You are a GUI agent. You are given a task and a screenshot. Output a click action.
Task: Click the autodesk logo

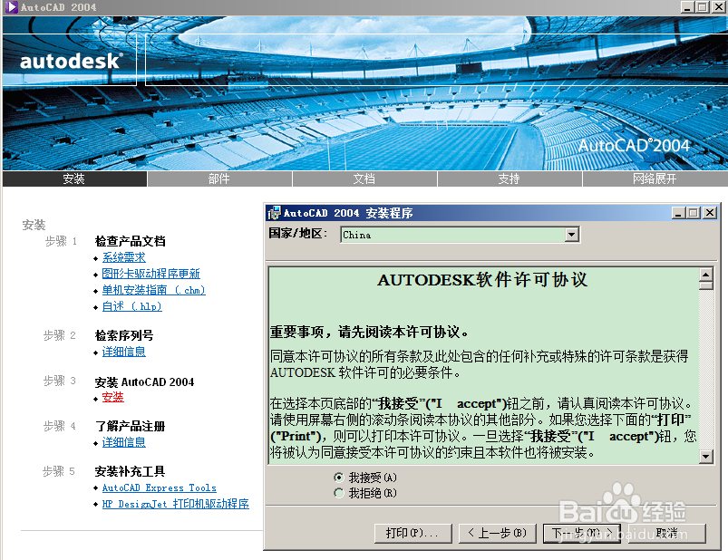pos(71,61)
